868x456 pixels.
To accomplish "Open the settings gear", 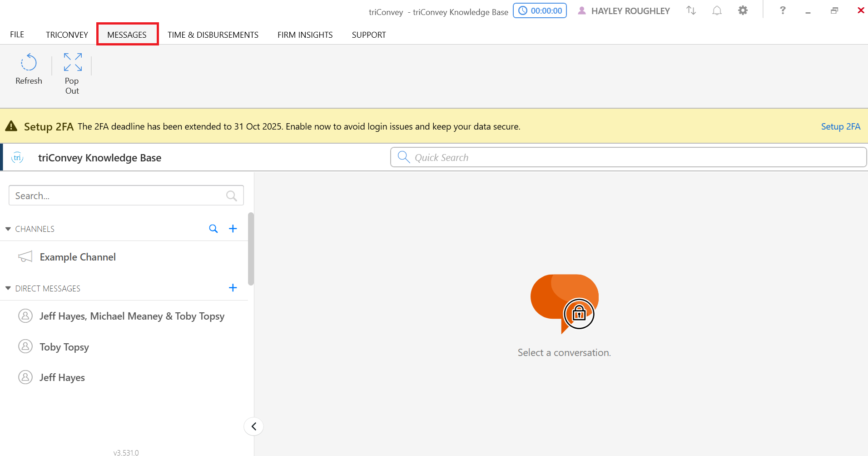I will click(x=743, y=10).
